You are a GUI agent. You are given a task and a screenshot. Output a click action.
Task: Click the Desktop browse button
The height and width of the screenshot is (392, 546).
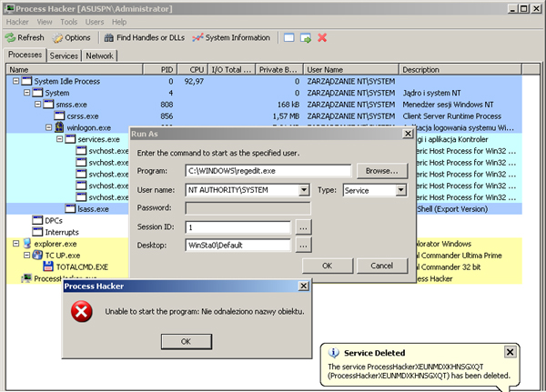tap(303, 246)
